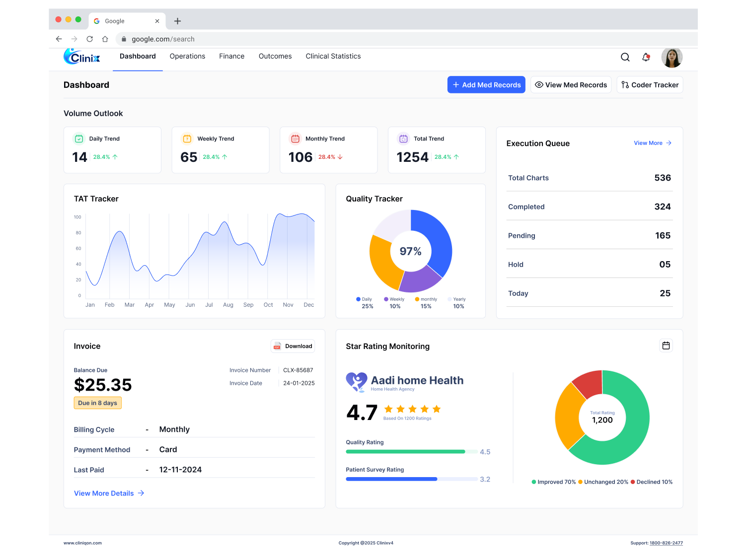Open View Med Records
Viewport: 747px width, 560px height.
571,85
